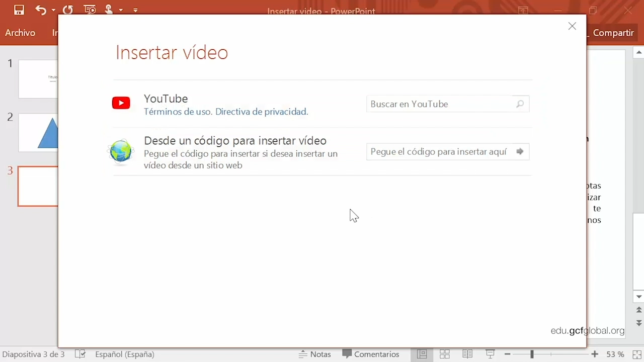644x362 pixels.
Task: Open the Archivo tab
Action: (20, 33)
